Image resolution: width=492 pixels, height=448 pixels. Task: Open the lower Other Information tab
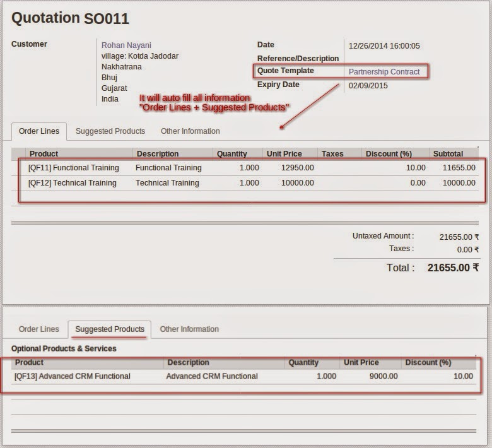(189, 329)
